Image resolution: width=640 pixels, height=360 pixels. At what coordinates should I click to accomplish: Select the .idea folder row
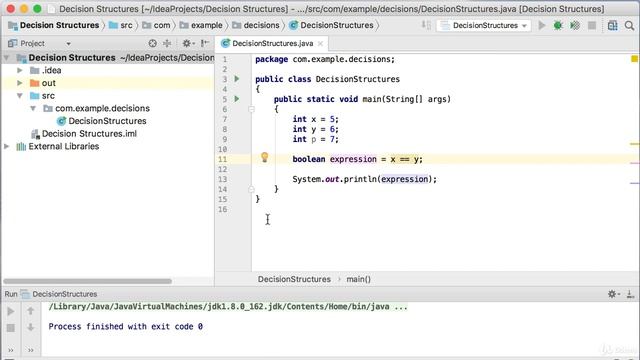[x=107, y=71]
